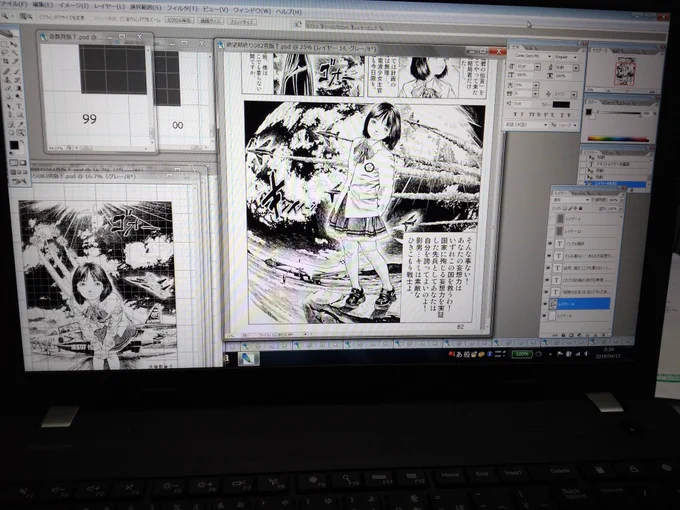Screen dimensions: 680x510
Task: Select the Horizontal Type (T) tool
Action: pos(19,106)
